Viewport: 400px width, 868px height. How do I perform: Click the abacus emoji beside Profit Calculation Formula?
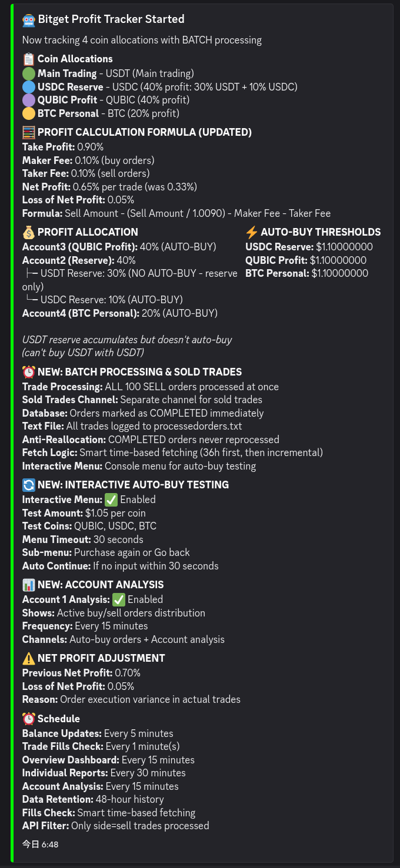[x=29, y=132]
